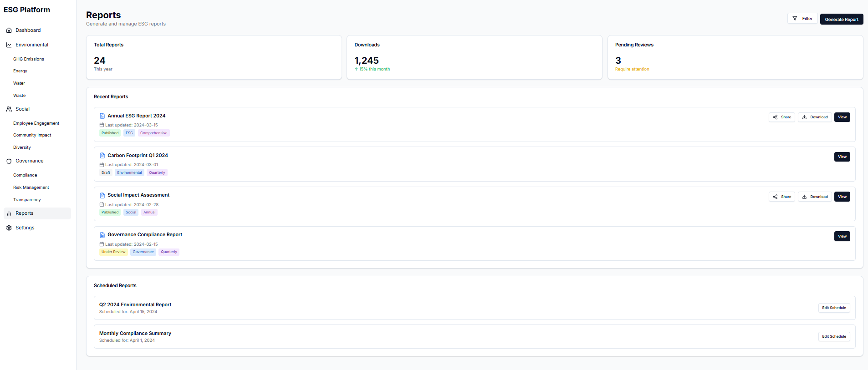Select the Governance shield icon
This screenshot has height=370, width=868.
click(9, 161)
